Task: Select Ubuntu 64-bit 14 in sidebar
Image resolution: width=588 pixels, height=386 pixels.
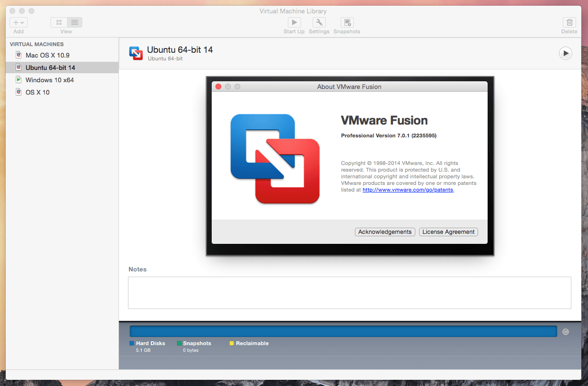Action: [x=62, y=68]
